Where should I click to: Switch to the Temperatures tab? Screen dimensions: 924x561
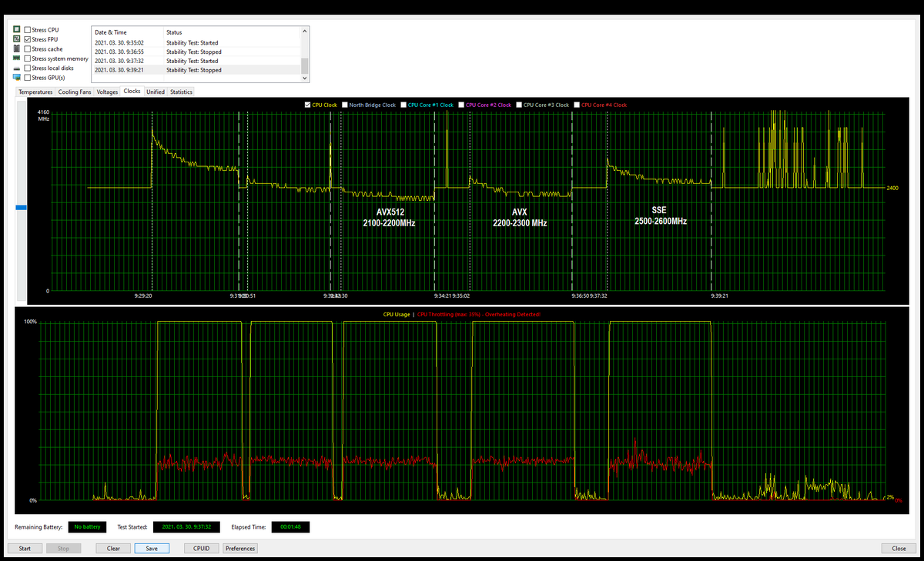(x=35, y=92)
